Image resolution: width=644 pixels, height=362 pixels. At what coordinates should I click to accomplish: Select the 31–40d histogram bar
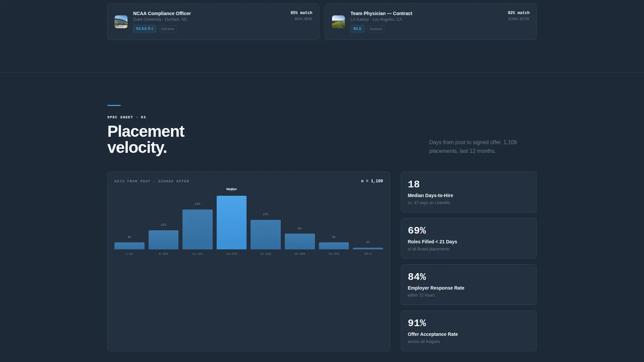click(334, 246)
